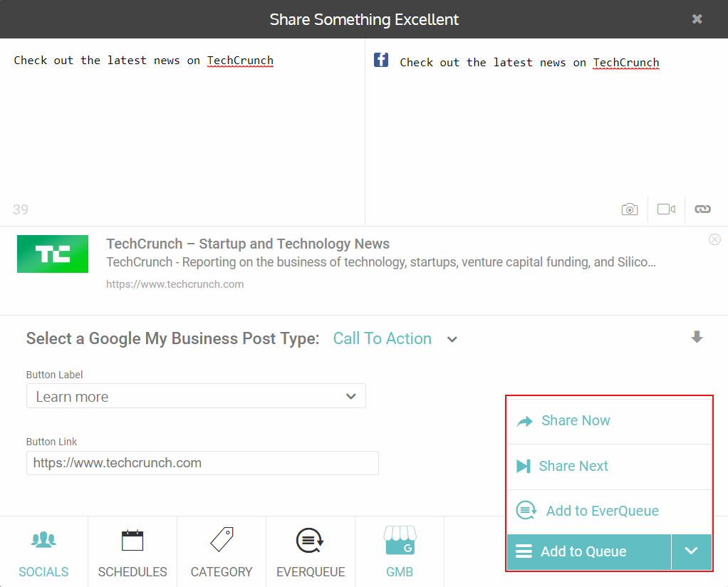Click the Select a Google My Business Post Type heading

pos(172,338)
